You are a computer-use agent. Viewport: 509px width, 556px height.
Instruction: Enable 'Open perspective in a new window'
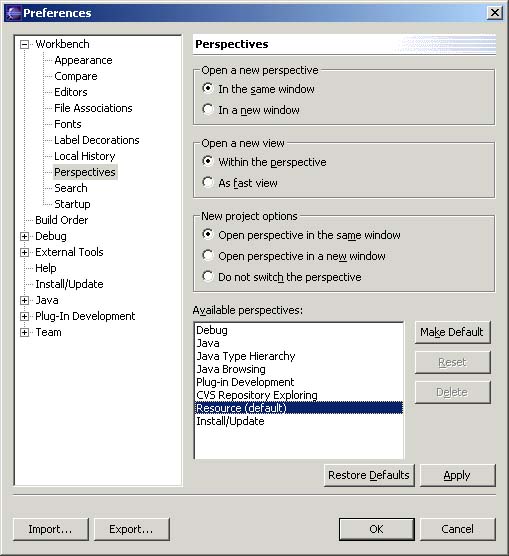(x=208, y=255)
